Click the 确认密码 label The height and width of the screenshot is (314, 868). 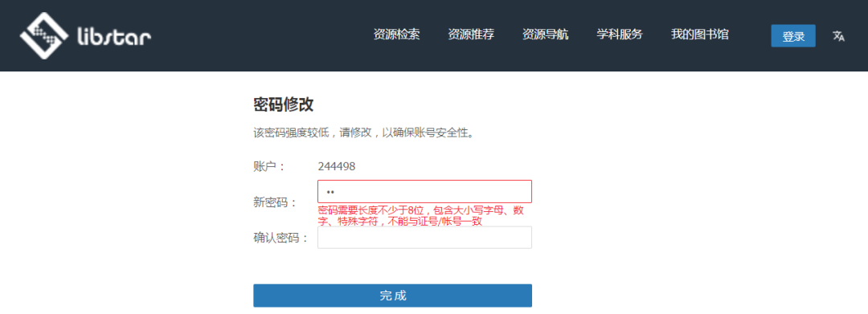point(280,239)
